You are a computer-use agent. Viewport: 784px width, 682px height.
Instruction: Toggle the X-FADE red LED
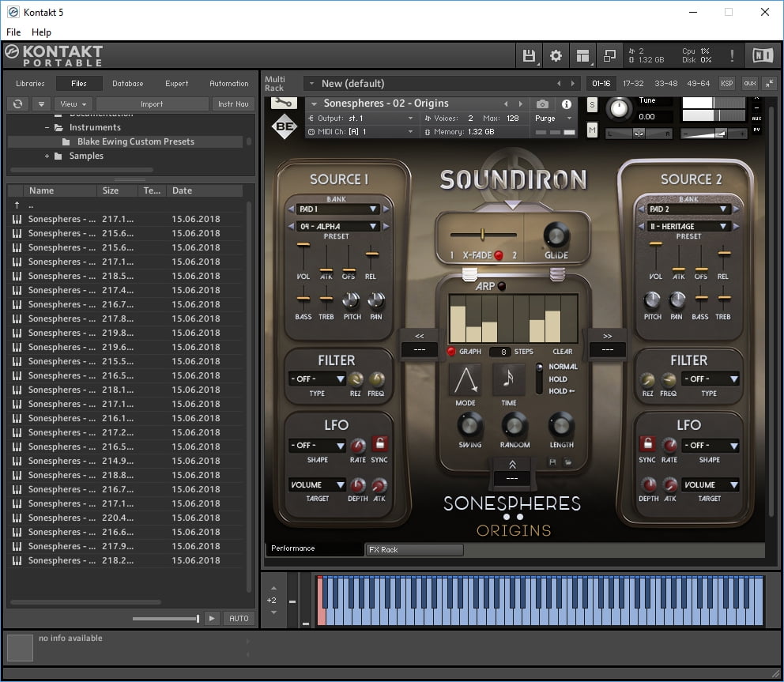[499, 255]
